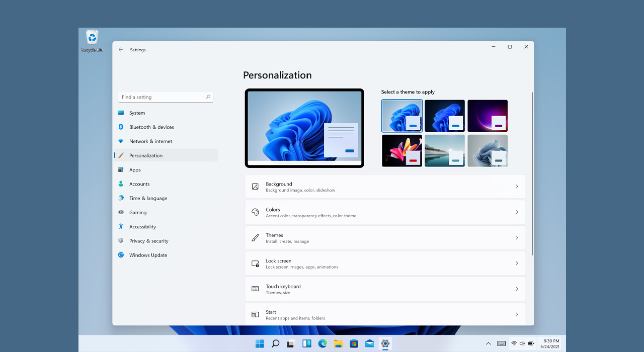Screen dimensions: 644x352
Task: Click the Settings gear on taskbar
Action: (385, 343)
